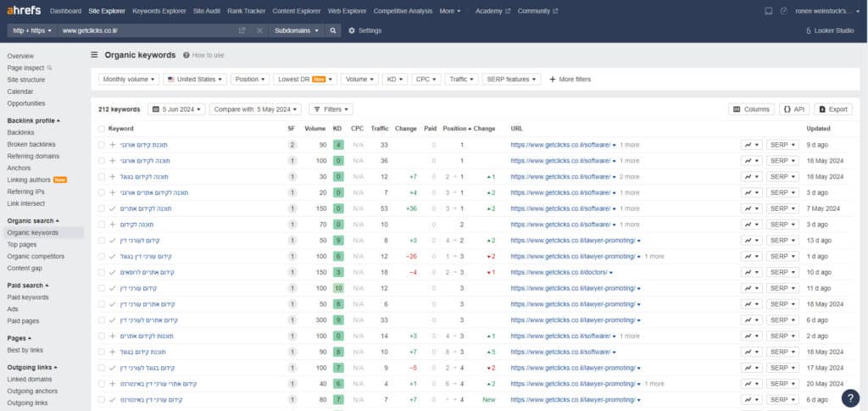Click the plus icon on the row updated 9 d ago
868x411 pixels.
[x=113, y=145]
